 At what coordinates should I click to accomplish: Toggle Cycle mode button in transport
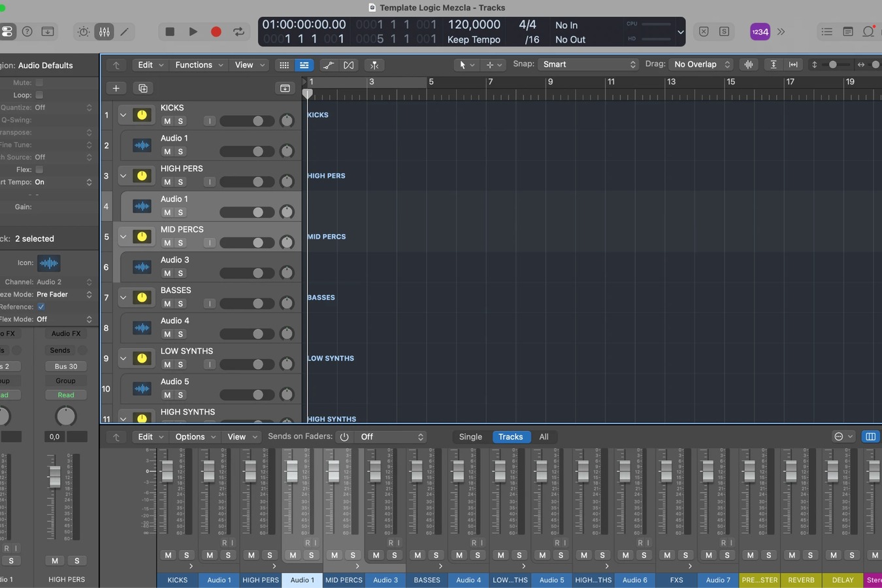pos(239,31)
